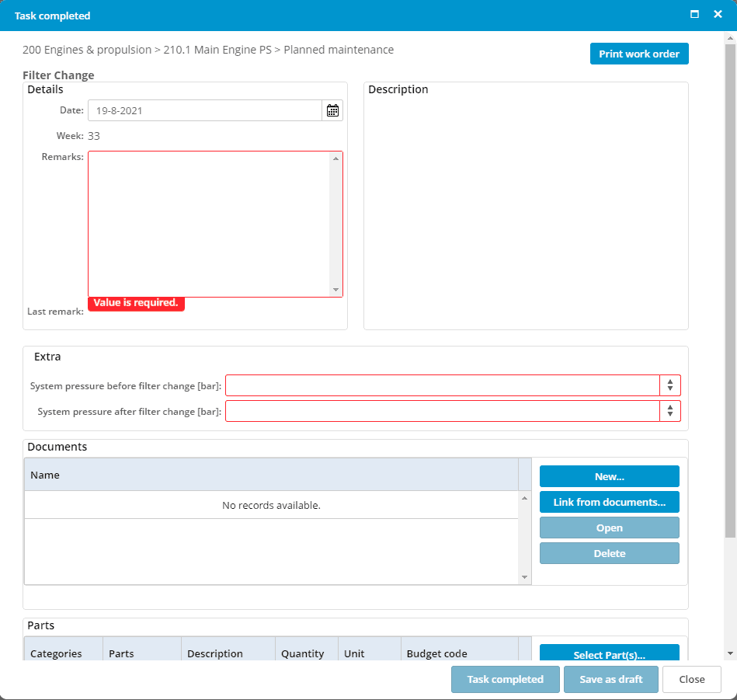This screenshot has height=700, width=737.
Task: Click the Print work order button
Action: tap(638, 54)
